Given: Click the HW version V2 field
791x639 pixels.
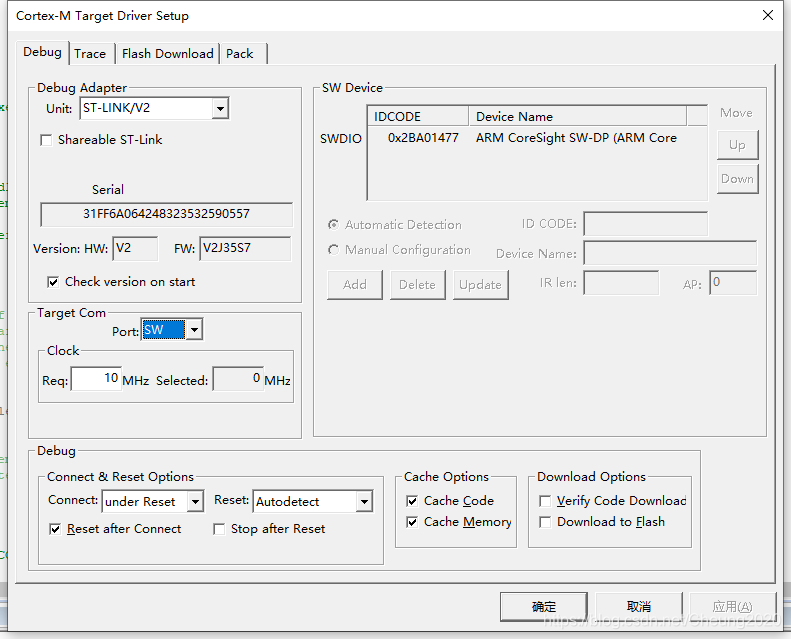Looking at the screenshot, I should (x=135, y=249).
